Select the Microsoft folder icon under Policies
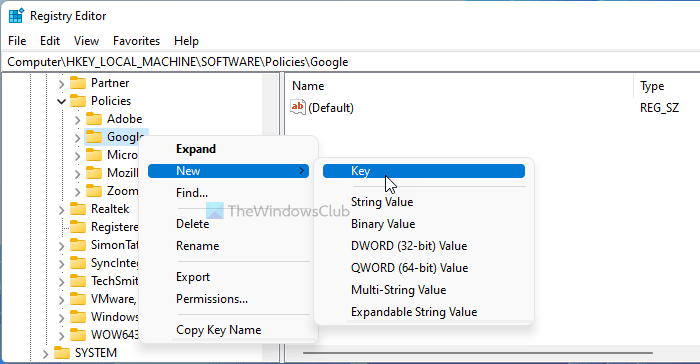Viewport: 700px width, 364px height. pyautogui.click(x=94, y=155)
